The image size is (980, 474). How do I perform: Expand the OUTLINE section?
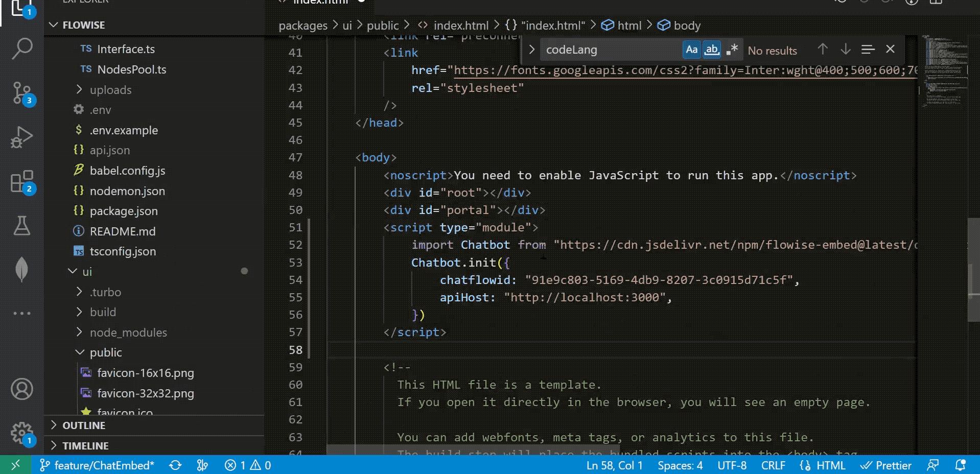click(84, 425)
